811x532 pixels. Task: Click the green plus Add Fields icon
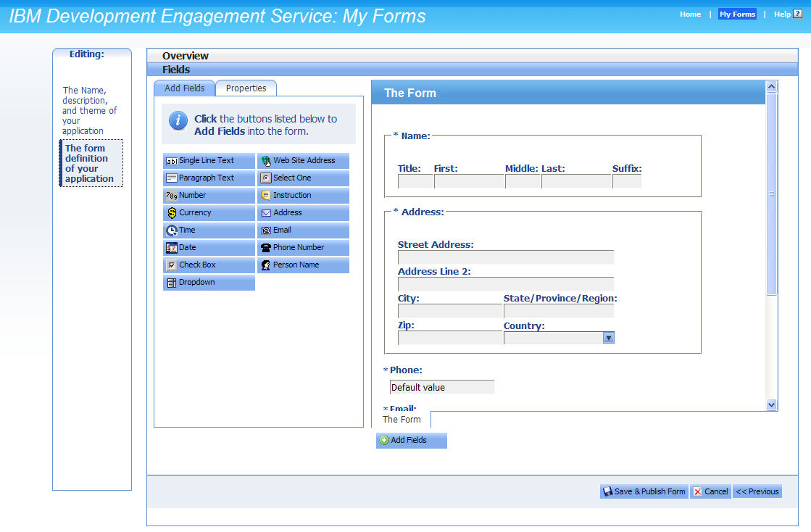(x=384, y=441)
